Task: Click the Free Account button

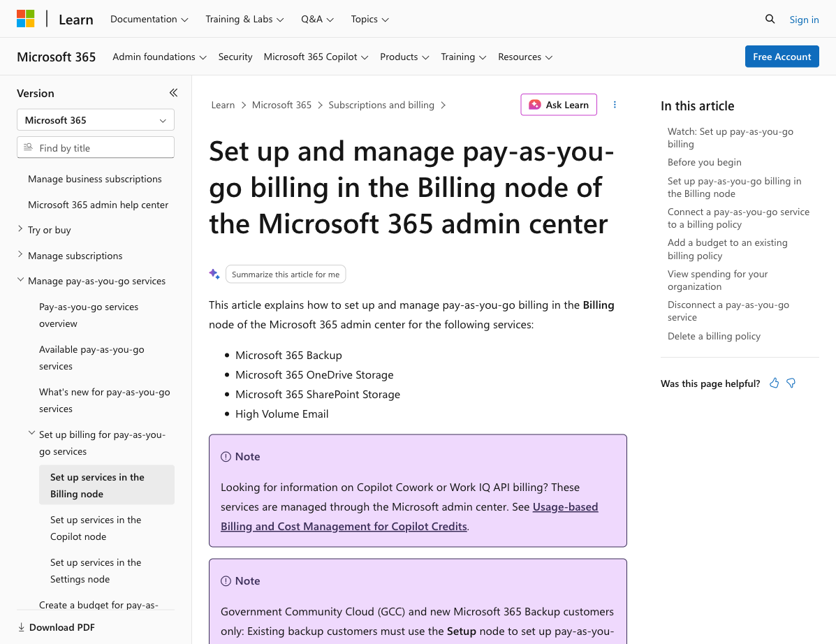Action: tap(782, 57)
